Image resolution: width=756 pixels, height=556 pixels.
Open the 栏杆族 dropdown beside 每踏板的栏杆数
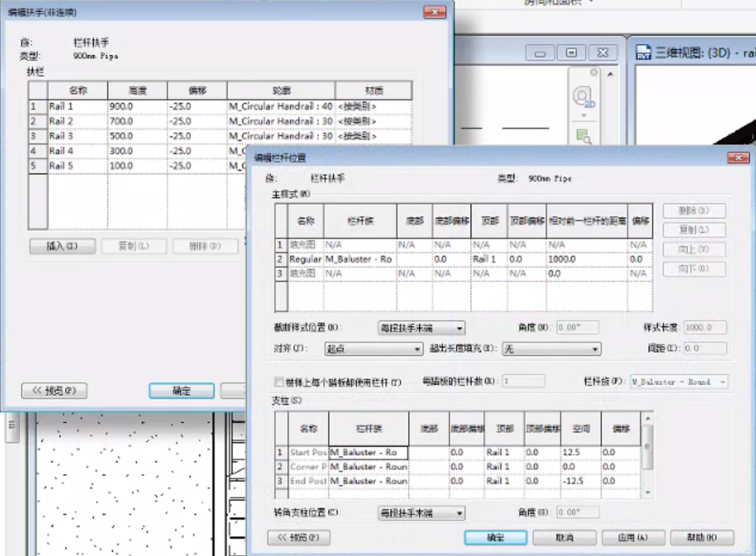tap(680, 382)
